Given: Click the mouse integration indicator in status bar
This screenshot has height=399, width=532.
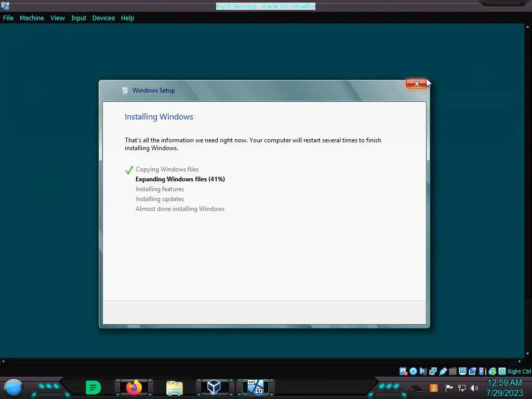Looking at the screenshot, I should pyautogui.click(x=493, y=371).
